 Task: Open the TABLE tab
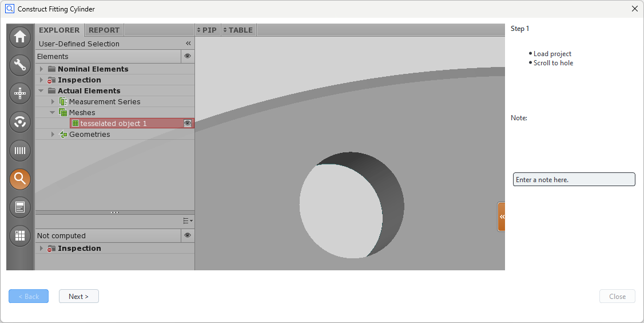[x=238, y=30]
